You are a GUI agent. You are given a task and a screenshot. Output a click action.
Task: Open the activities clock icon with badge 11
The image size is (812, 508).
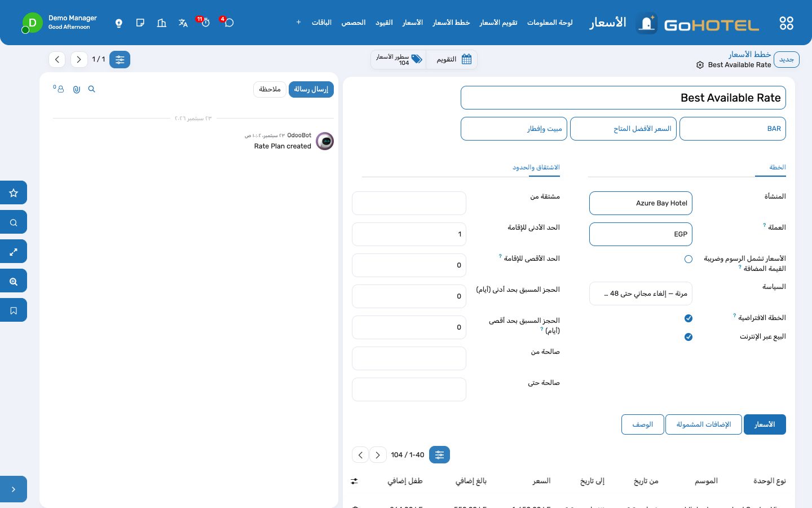[205, 23]
